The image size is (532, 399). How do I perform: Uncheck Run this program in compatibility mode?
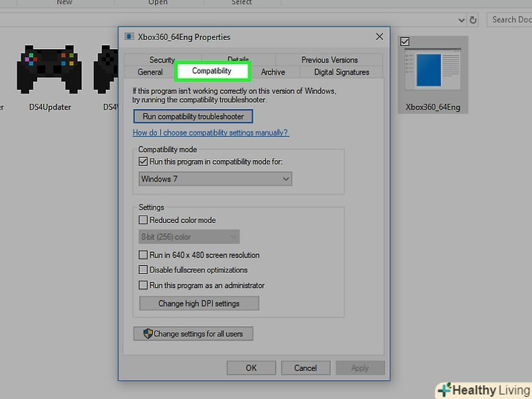[x=143, y=161]
